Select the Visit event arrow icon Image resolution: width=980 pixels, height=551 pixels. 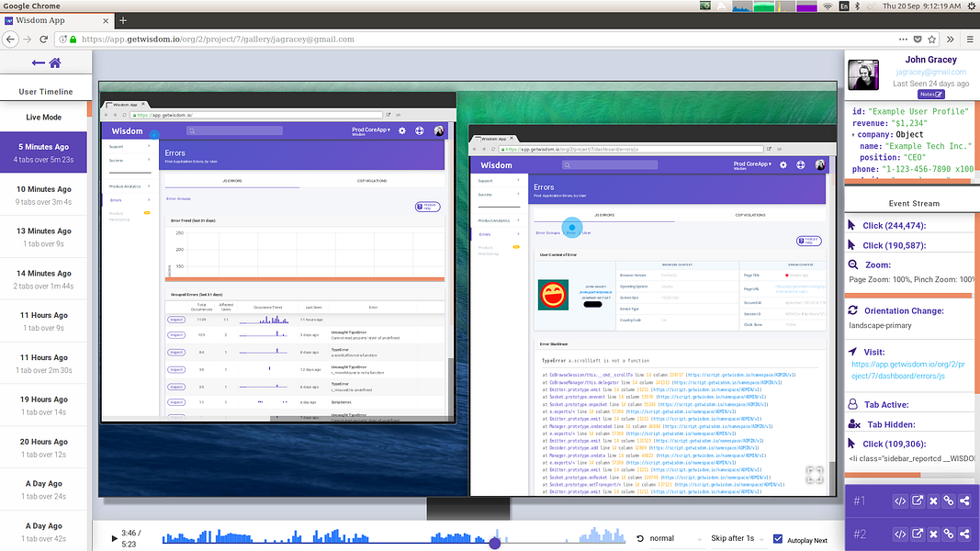852,351
